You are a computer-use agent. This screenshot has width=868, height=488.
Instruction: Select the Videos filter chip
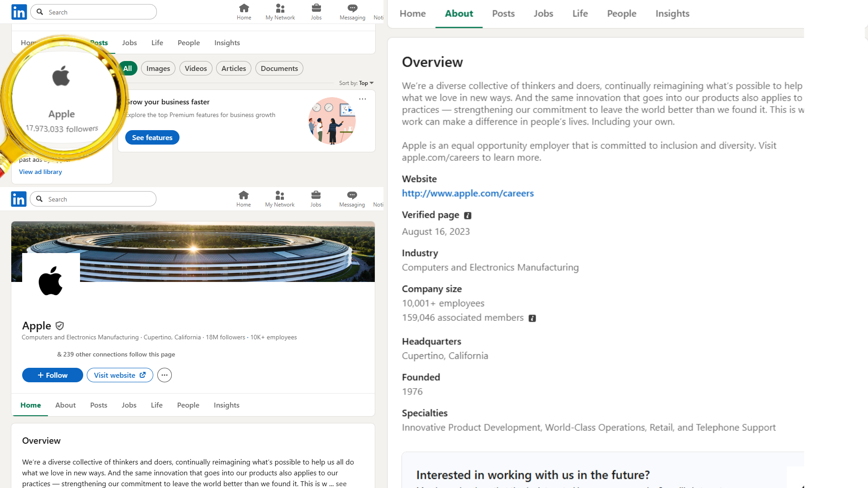click(196, 68)
